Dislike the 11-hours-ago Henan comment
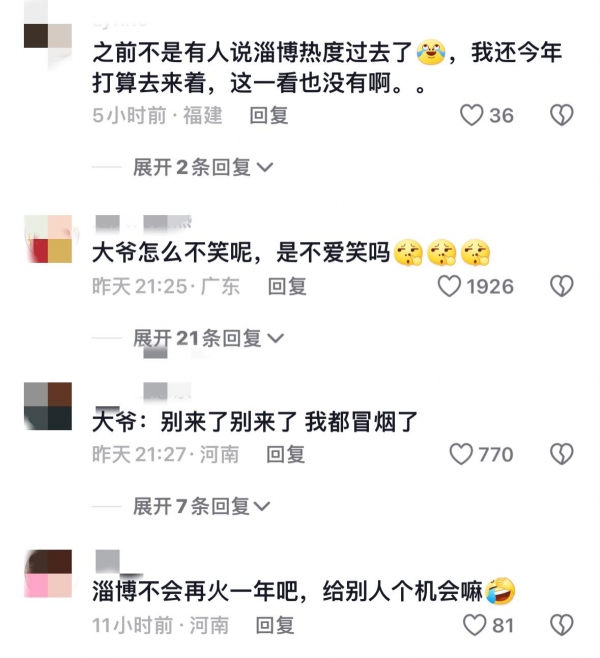The width and height of the screenshot is (600, 658). pos(562,625)
